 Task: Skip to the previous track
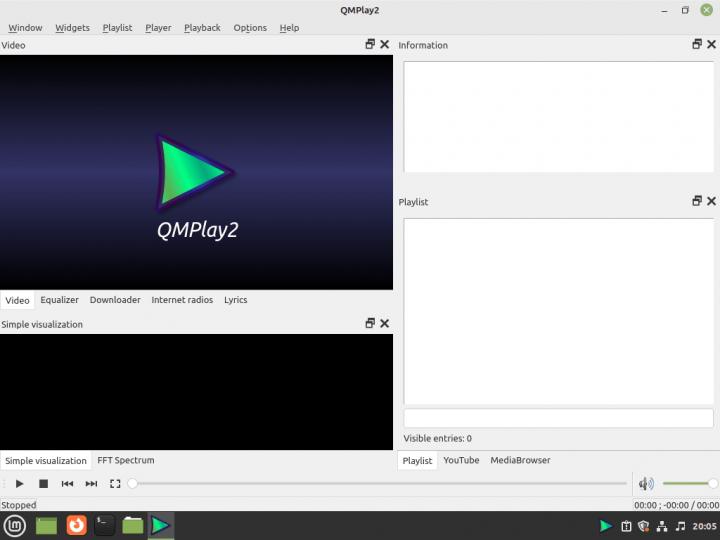tap(67, 484)
